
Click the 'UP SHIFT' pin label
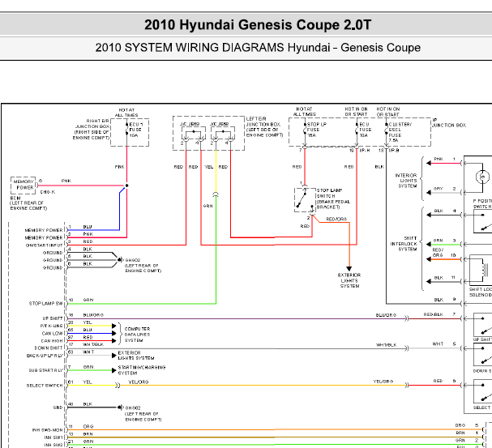coord(53,318)
